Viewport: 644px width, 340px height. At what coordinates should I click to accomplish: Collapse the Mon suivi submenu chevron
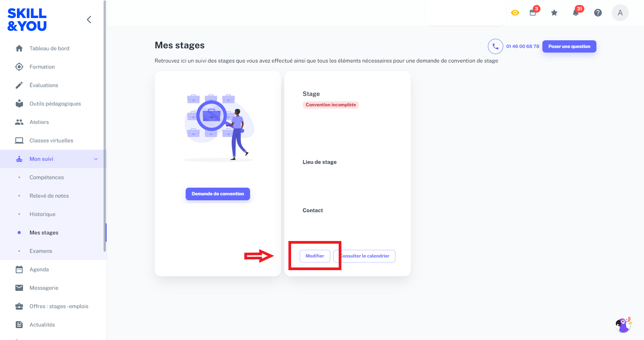[x=96, y=159]
